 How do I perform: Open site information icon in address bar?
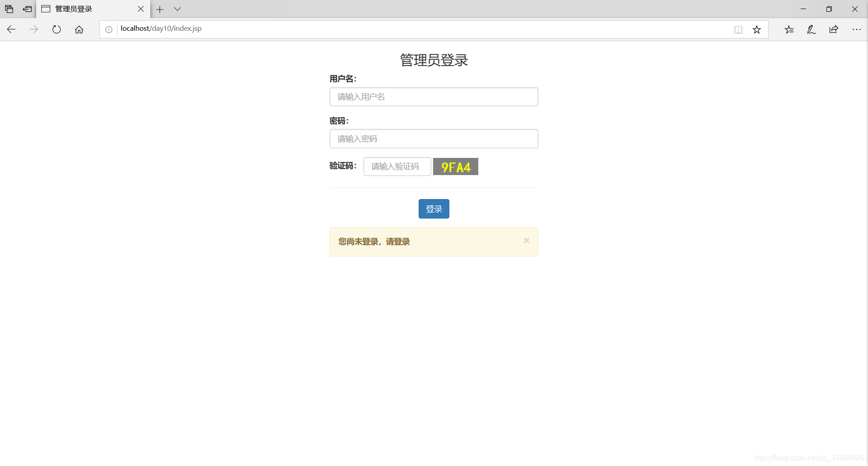click(x=109, y=29)
